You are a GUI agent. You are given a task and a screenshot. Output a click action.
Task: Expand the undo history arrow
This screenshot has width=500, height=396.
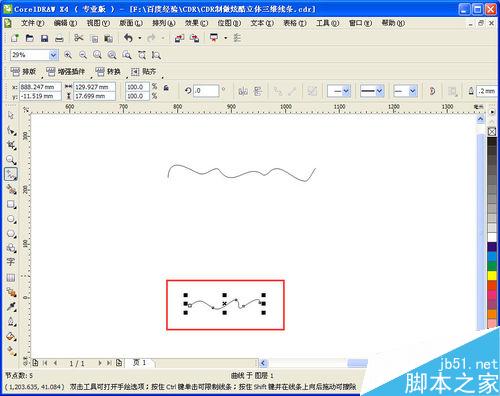coord(139,38)
